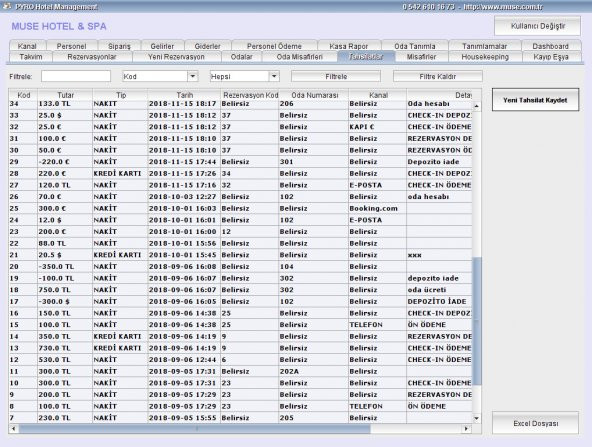Select the '750.0 TL' amount cell
592x447 pixels.
click(65, 290)
